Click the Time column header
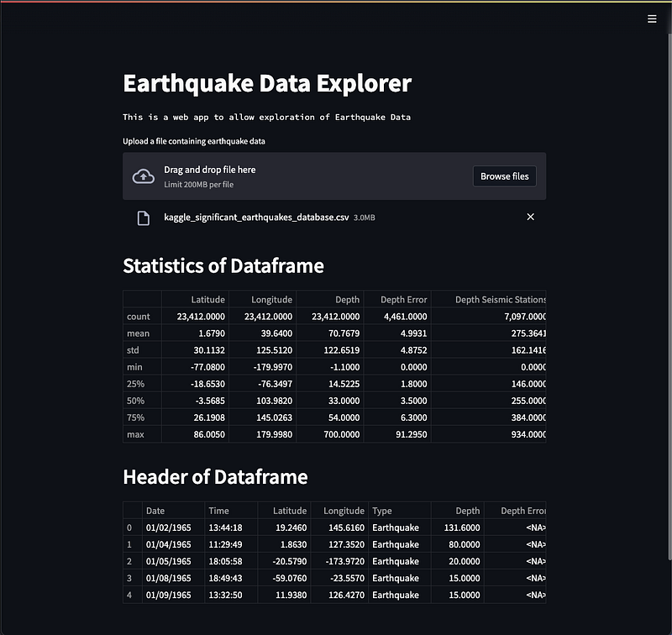The width and height of the screenshot is (672, 635). point(231,511)
